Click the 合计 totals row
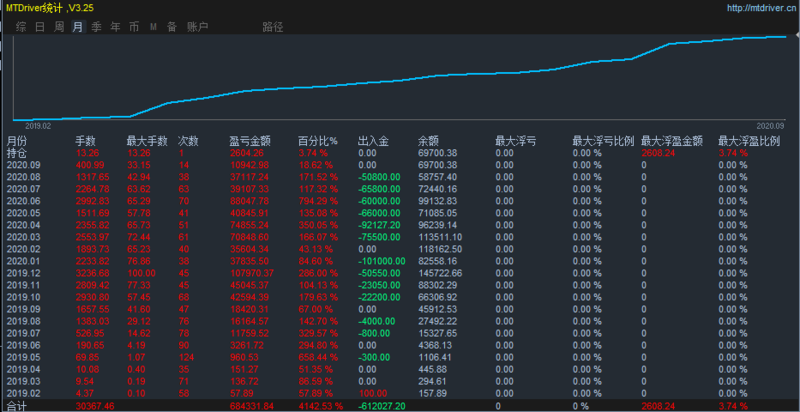This screenshot has height=412, width=800. [x=400, y=406]
